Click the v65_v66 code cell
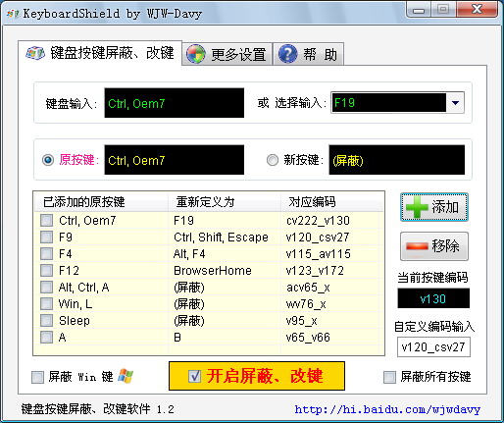Screen dimensions: 504x423 [x=308, y=338]
